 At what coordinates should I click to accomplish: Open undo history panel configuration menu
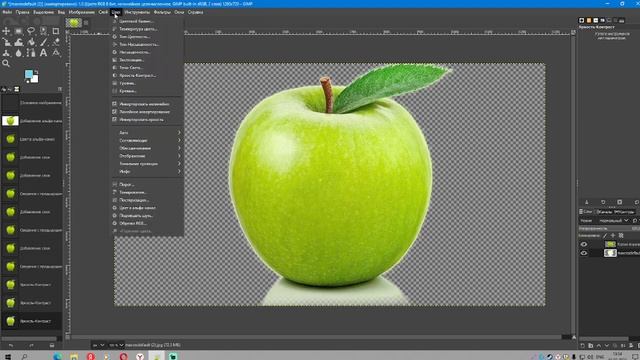[x=60, y=89]
